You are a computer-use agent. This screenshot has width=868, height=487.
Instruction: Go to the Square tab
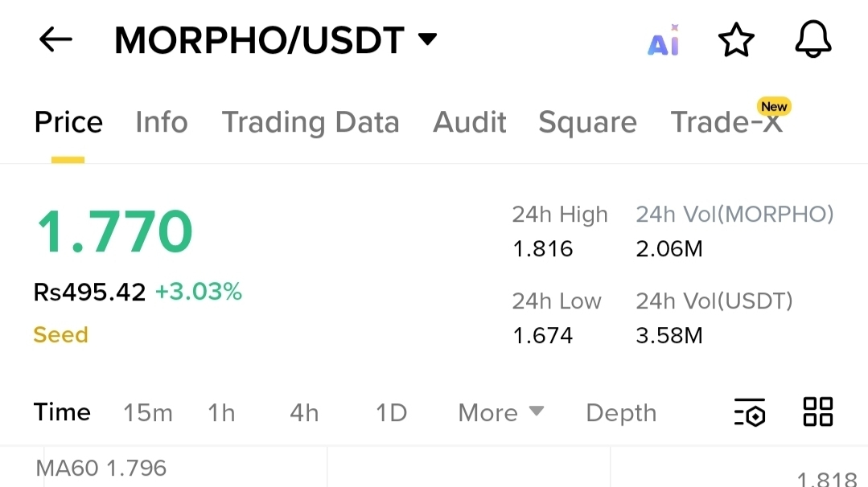pyautogui.click(x=587, y=123)
